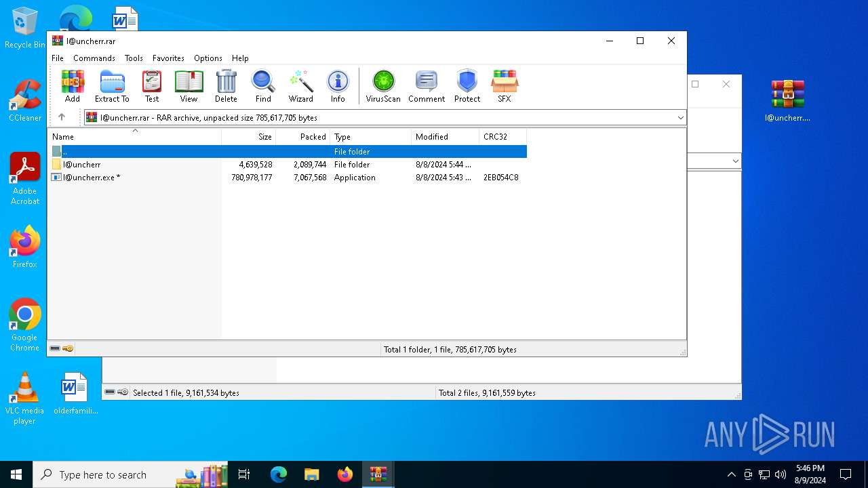Viewport: 868px width, 488px height.
Task: Go up one folder level arrow
Action: click(x=62, y=117)
